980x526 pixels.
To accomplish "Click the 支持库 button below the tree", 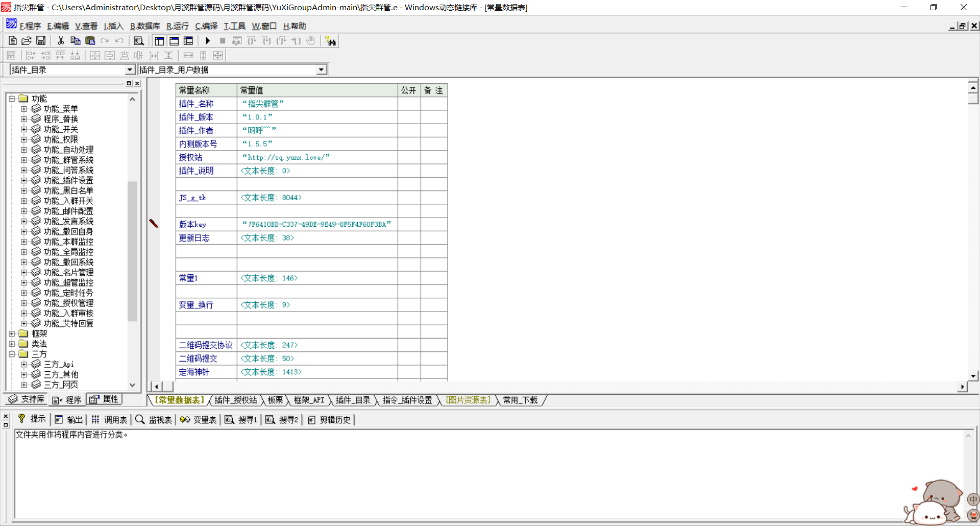I will pos(27,399).
